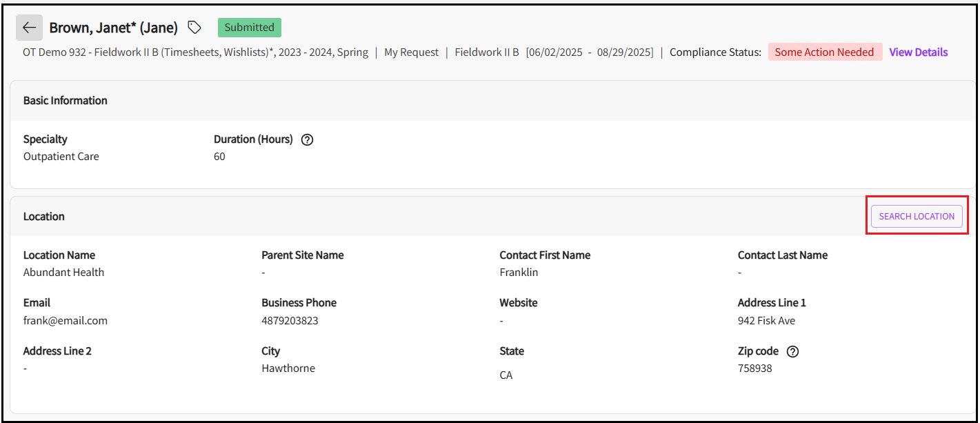
Task: Click the contact first name Franklin
Action: click(519, 273)
